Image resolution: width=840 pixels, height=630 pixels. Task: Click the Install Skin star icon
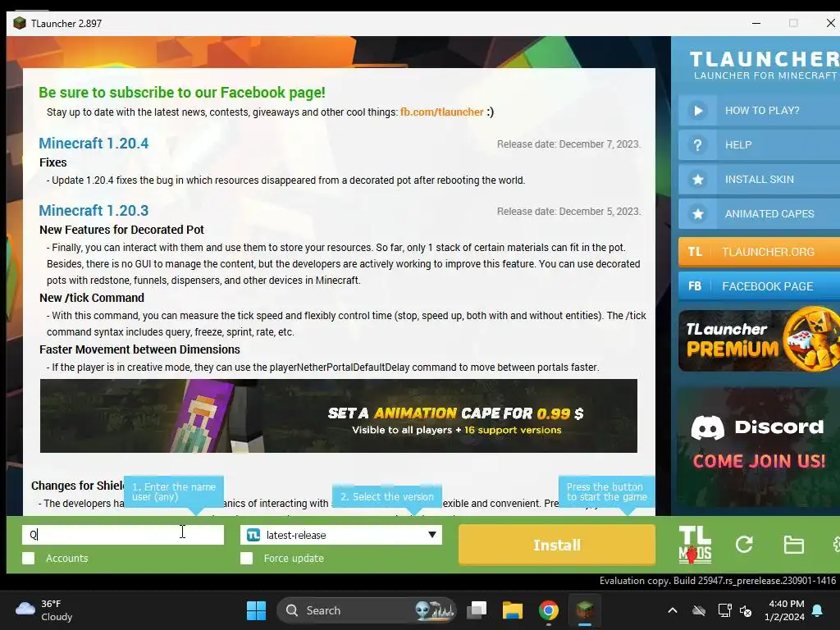click(697, 180)
